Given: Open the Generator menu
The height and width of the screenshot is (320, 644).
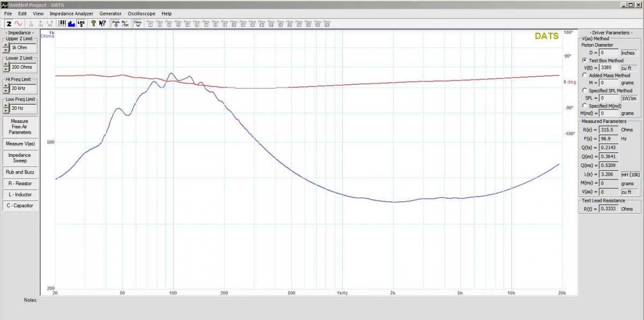Looking at the screenshot, I should coord(110,13).
